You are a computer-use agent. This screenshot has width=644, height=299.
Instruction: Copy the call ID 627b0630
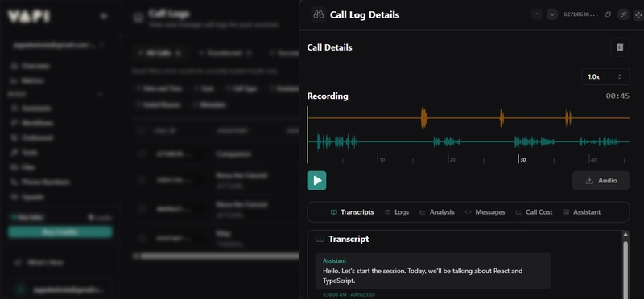tap(609, 14)
